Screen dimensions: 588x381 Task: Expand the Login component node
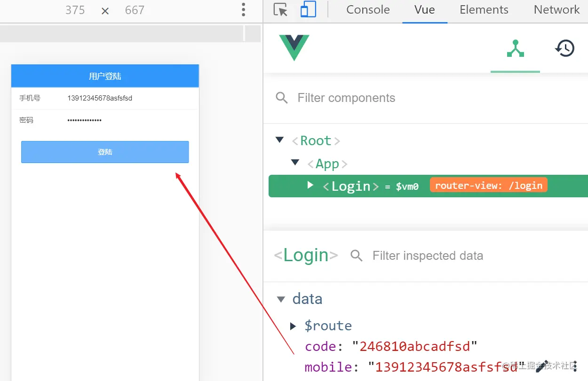pyautogui.click(x=310, y=185)
